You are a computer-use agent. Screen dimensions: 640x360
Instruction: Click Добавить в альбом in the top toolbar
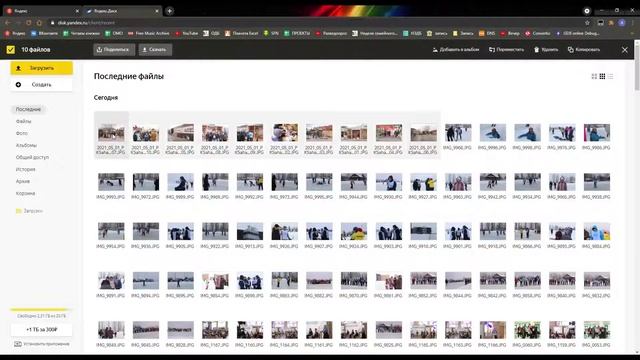click(x=456, y=50)
